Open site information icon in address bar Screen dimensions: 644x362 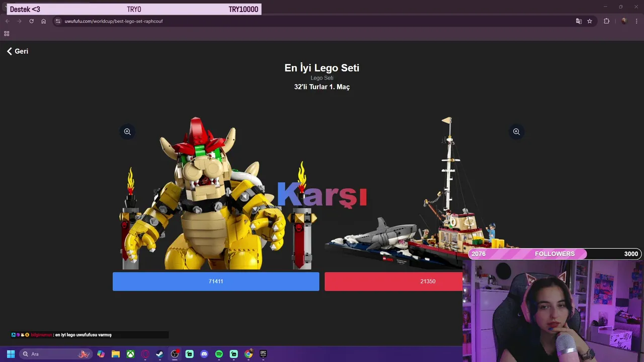tap(58, 21)
